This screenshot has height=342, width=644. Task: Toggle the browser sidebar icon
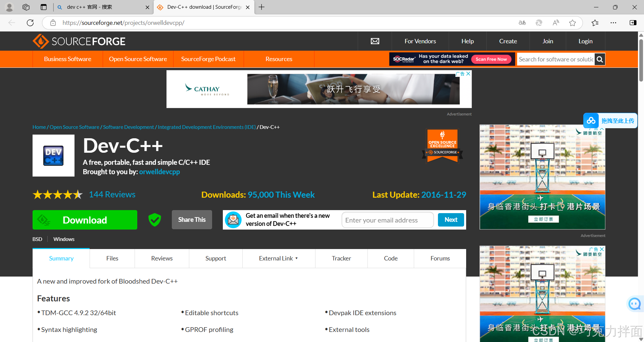pos(633,23)
